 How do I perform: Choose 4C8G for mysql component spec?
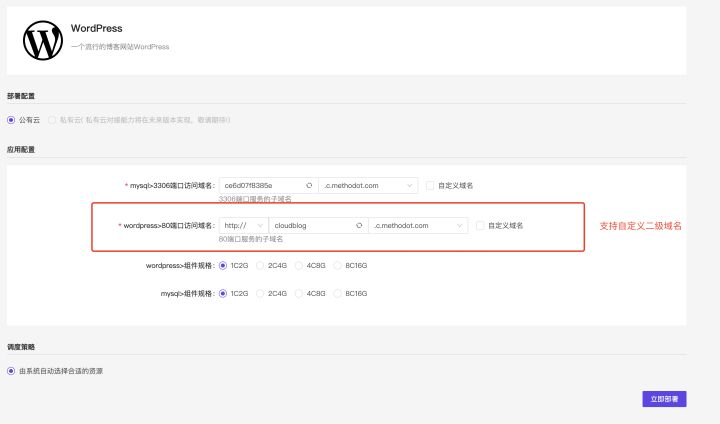(298, 294)
